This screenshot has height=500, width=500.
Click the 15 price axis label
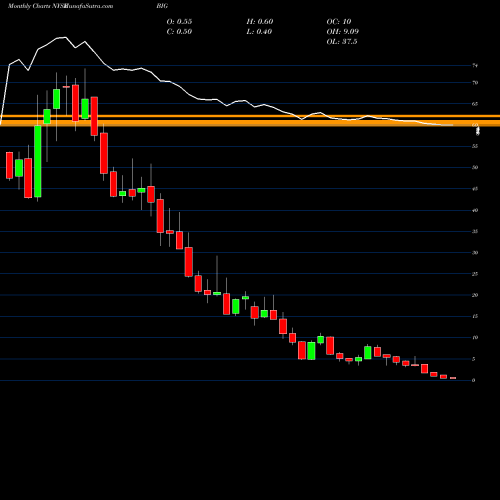pos(475,316)
